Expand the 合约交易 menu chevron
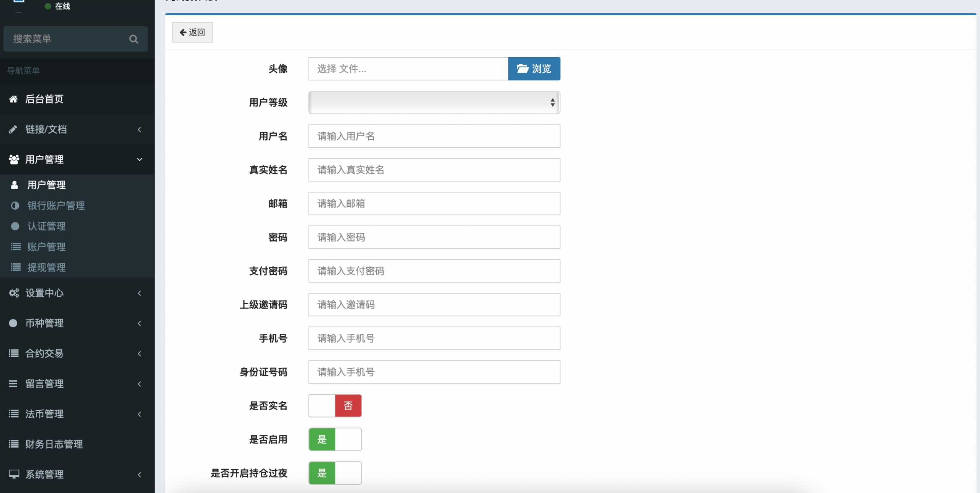The height and width of the screenshot is (493, 980). 139,354
